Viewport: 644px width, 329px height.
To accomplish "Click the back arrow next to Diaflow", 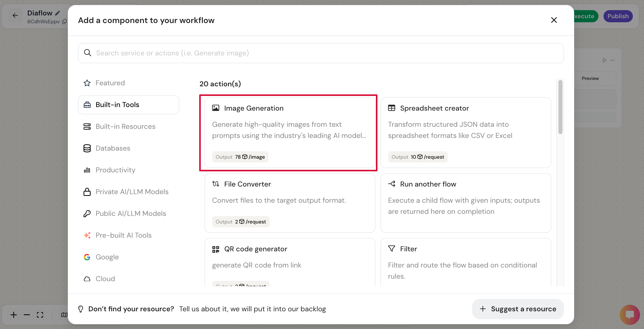I will tap(15, 16).
